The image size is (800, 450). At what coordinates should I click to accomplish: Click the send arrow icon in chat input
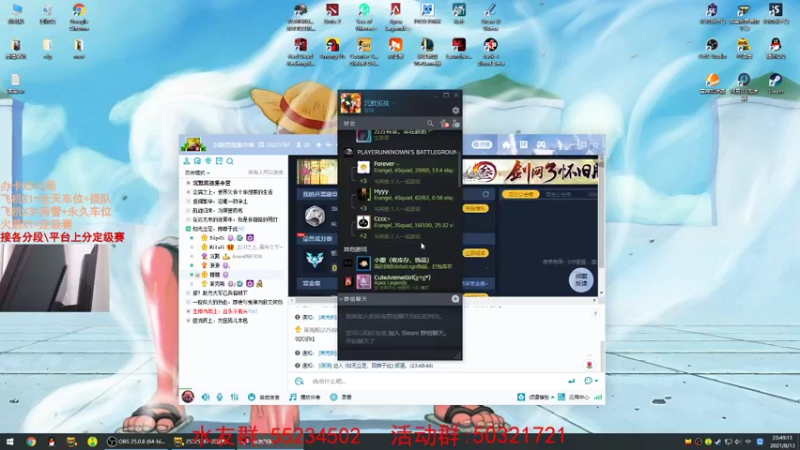point(571,381)
